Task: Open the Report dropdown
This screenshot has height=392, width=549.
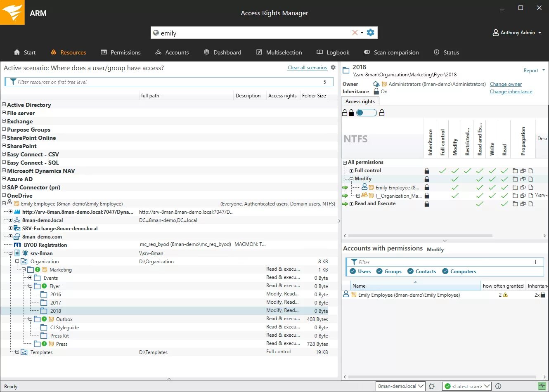Action: 534,71
